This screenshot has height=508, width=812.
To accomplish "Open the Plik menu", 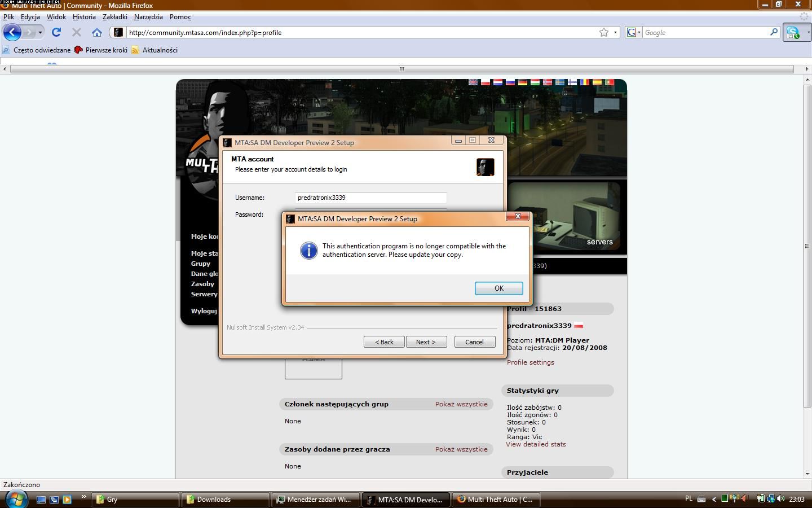I will point(8,17).
